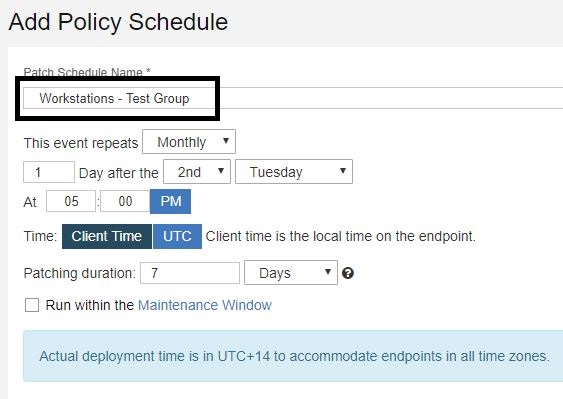Open the Tuesday weekday dropdown
563x399 pixels.
click(294, 172)
